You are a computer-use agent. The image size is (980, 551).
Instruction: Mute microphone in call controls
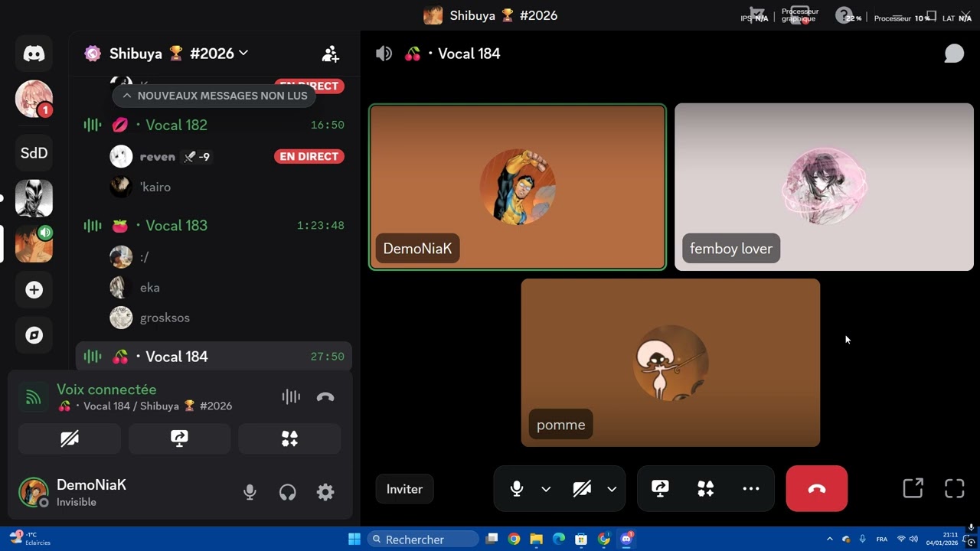pos(517,488)
